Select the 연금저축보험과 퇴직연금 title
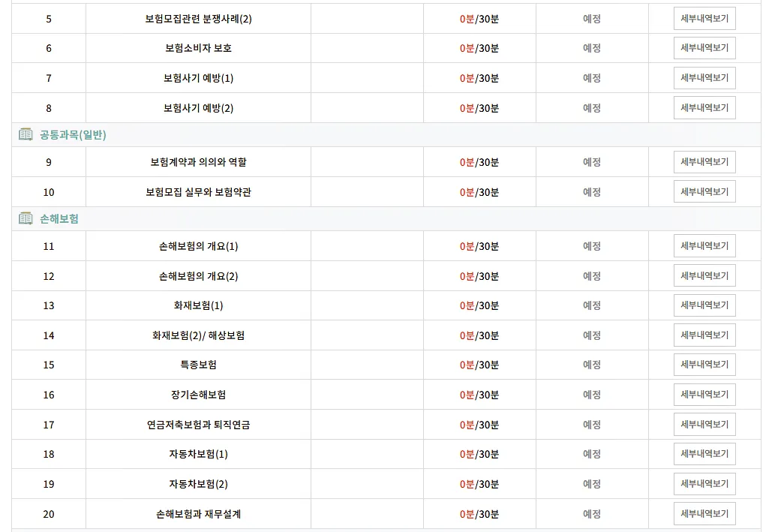Viewport: 769px width, 532px height. 196,424
